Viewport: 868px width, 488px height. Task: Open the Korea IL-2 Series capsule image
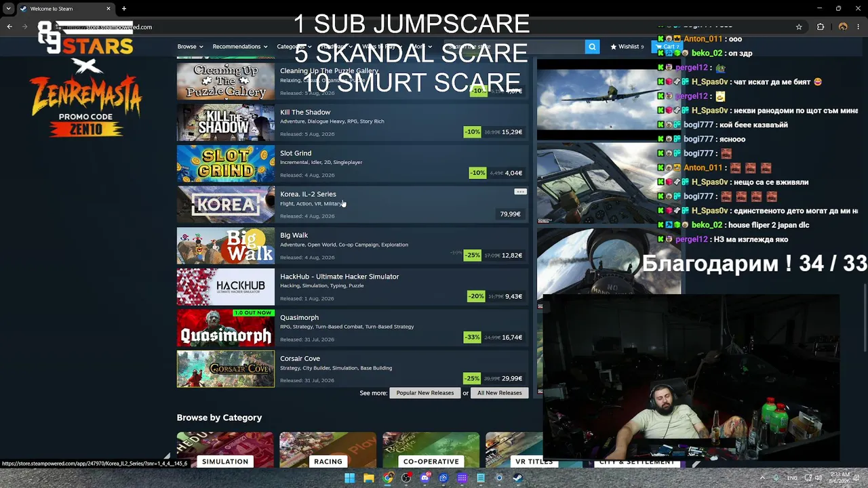(x=226, y=205)
